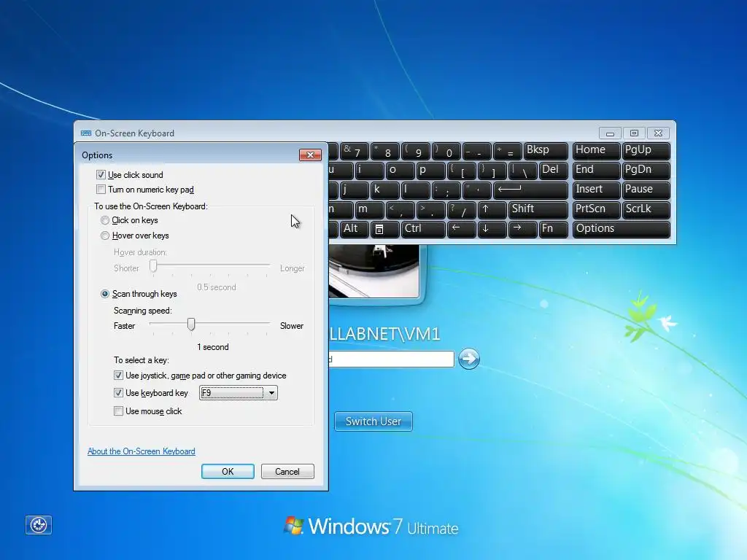The height and width of the screenshot is (560, 747).
Task: Click the left arrow key
Action: tap(461, 229)
